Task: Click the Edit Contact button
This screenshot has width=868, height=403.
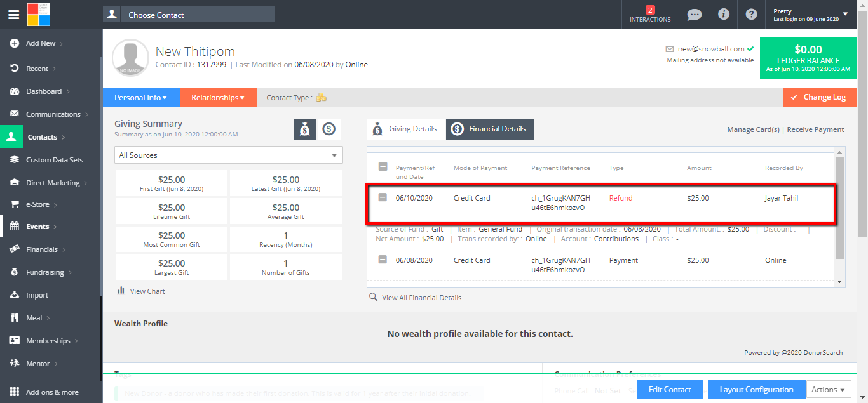Action: pyautogui.click(x=669, y=390)
